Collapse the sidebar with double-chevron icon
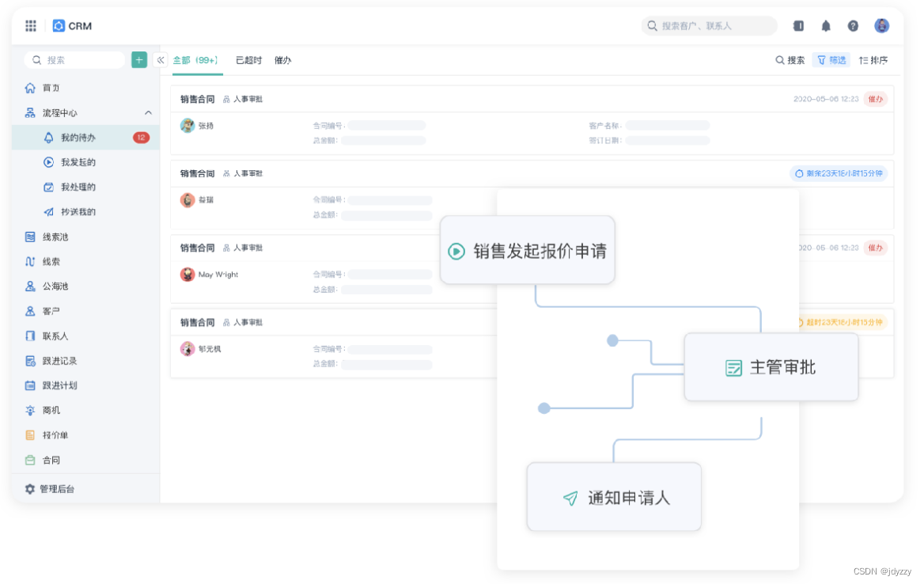Image resolution: width=924 pixels, height=584 pixels. click(x=161, y=59)
